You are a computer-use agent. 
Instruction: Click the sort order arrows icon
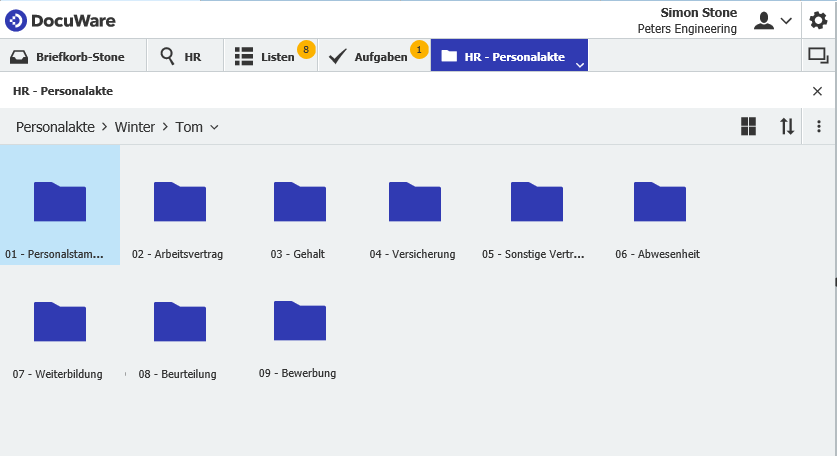pyautogui.click(x=787, y=126)
